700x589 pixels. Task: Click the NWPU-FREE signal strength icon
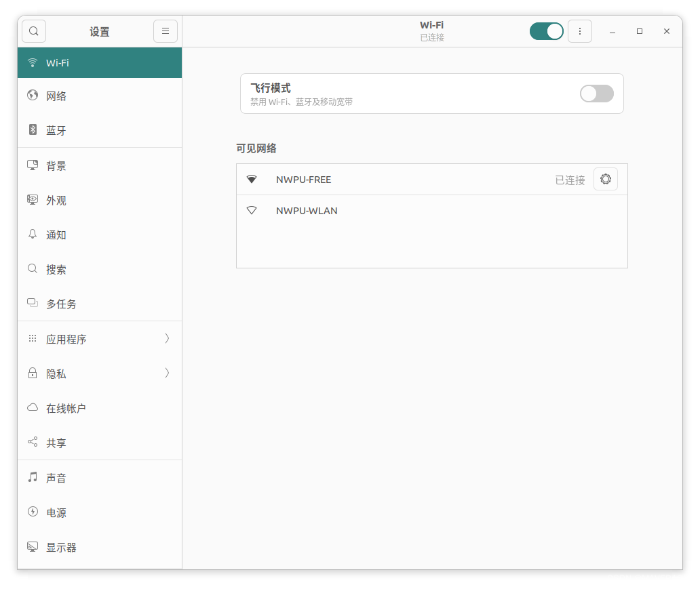[252, 180]
